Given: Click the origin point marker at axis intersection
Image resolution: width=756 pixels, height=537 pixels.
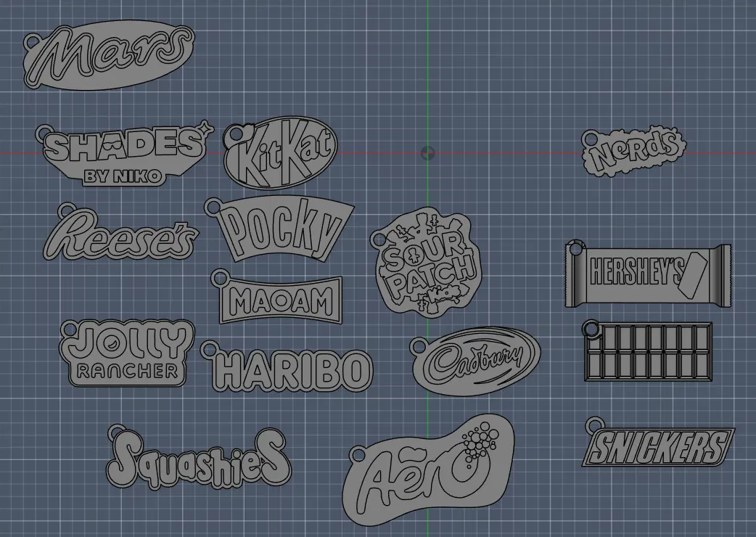Looking at the screenshot, I should pyautogui.click(x=427, y=153).
